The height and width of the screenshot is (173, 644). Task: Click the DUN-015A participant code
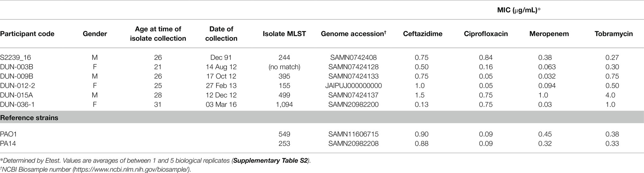point(16,95)
